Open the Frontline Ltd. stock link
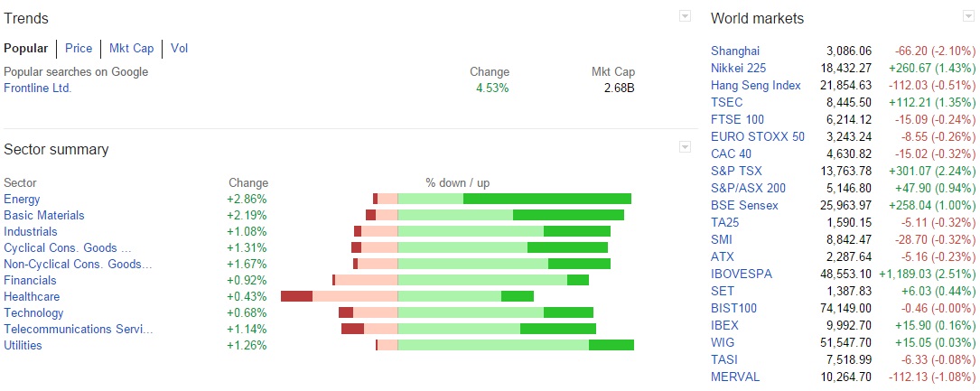Viewport: 980px width, 391px height. (x=38, y=88)
